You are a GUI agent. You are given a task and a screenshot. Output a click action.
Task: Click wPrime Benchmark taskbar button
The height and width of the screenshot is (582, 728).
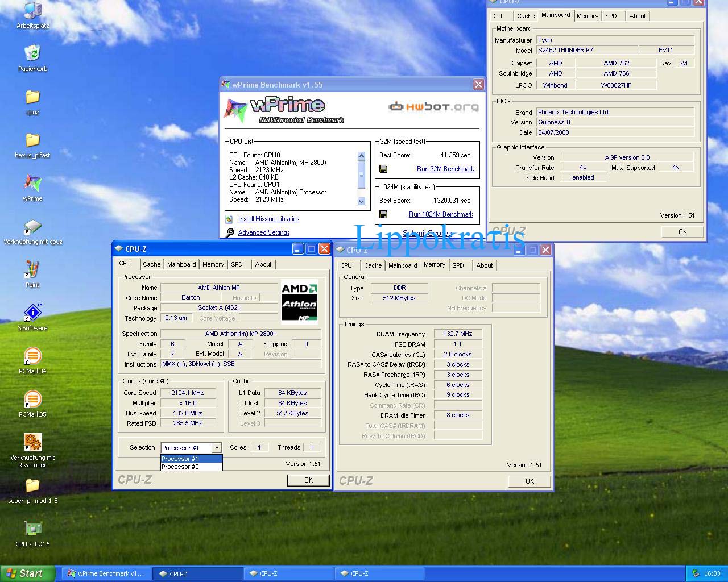tap(106, 573)
